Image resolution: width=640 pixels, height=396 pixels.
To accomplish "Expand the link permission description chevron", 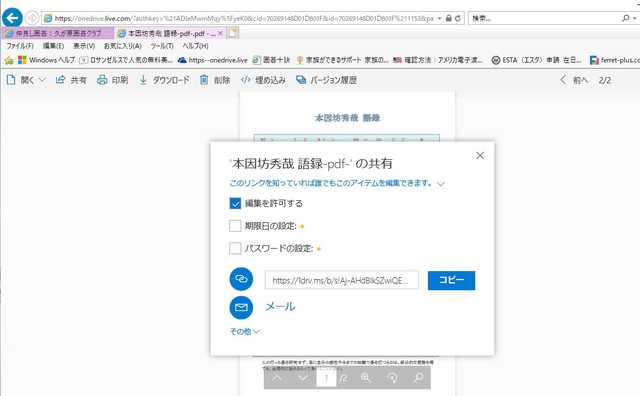I will point(441,184).
